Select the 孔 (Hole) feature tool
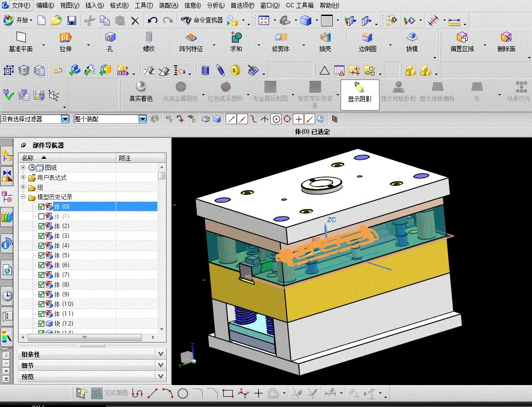 (110, 38)
